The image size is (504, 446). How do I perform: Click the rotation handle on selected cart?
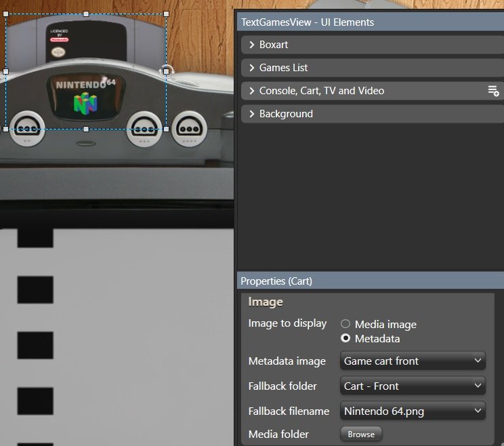167,71
